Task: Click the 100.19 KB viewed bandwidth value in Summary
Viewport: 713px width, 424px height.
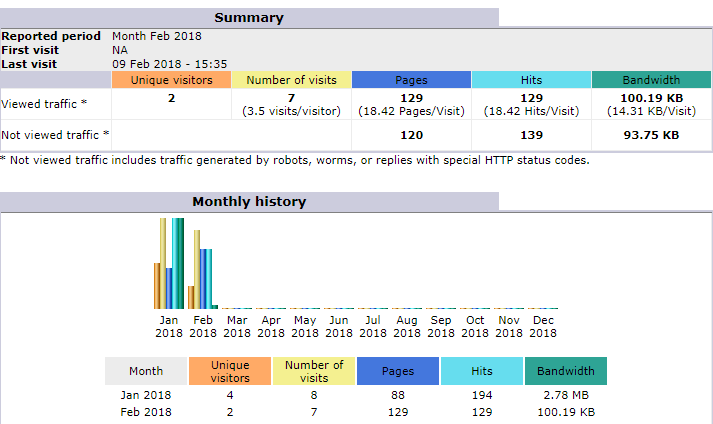Action: pos(651,98)
